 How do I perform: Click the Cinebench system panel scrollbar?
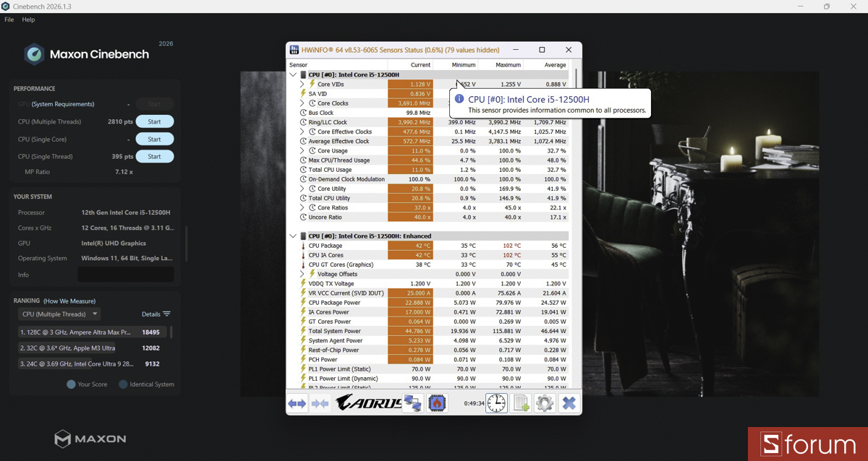[186, 244]
